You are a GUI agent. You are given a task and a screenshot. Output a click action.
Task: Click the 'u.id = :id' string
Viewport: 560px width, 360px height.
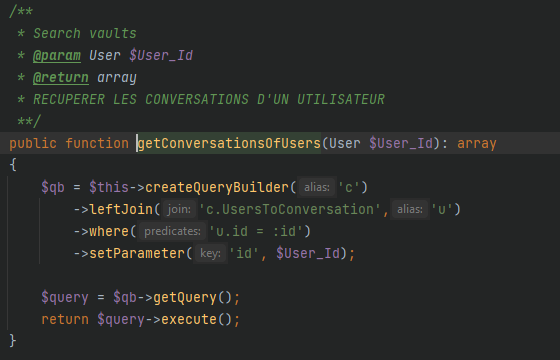[x=255, y=232]
